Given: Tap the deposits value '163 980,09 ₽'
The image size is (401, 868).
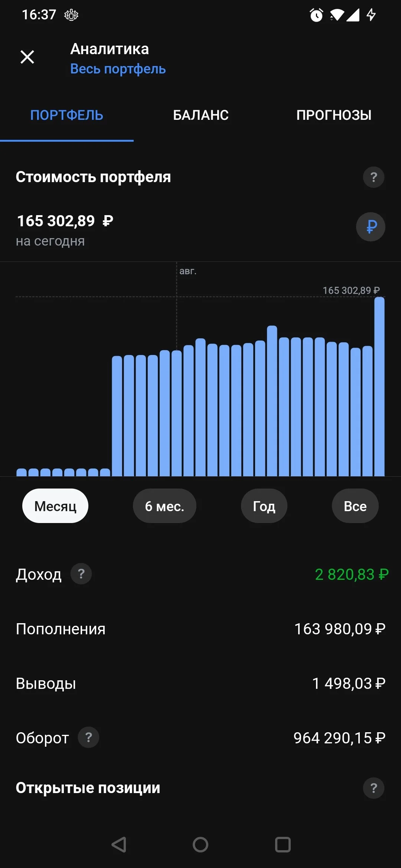Looking at the screenshot, I should (x=340, y=629).
